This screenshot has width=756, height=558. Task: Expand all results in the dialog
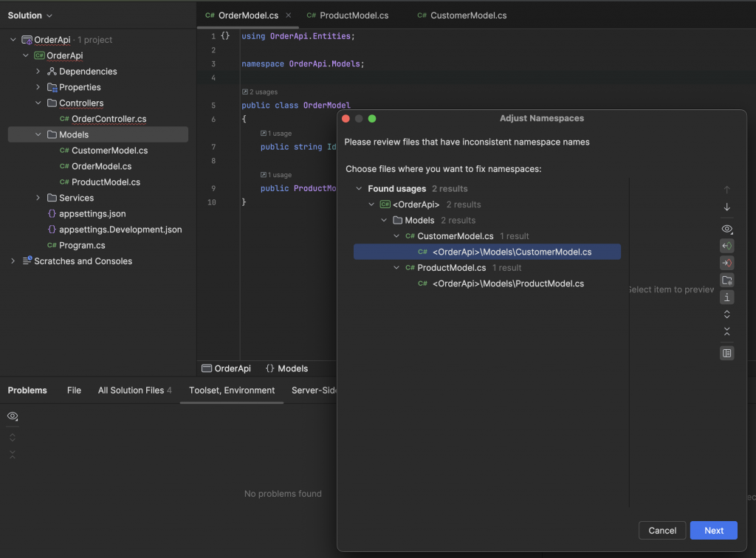coord(727,314)
